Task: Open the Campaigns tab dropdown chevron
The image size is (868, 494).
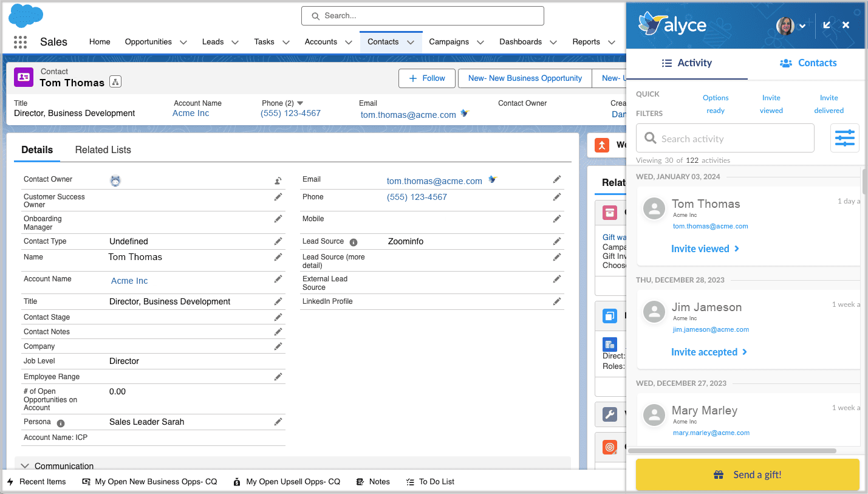Action: click(480, 43)
